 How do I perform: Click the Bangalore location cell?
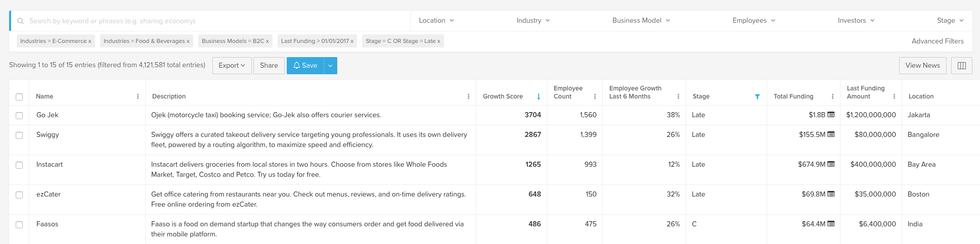point(923,135)
